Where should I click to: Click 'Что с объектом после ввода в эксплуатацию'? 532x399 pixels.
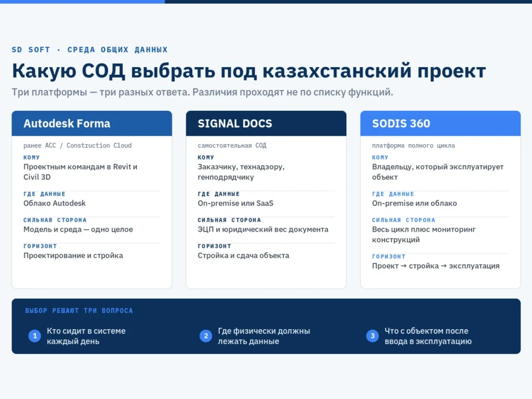pos(428,336)
